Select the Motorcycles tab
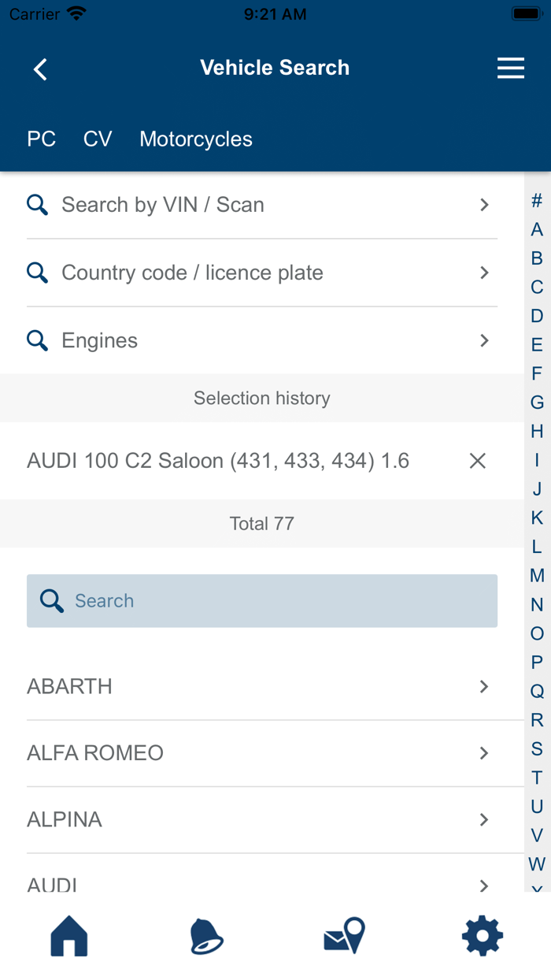Viewport: 551px width, 980px height. [196, 139]
